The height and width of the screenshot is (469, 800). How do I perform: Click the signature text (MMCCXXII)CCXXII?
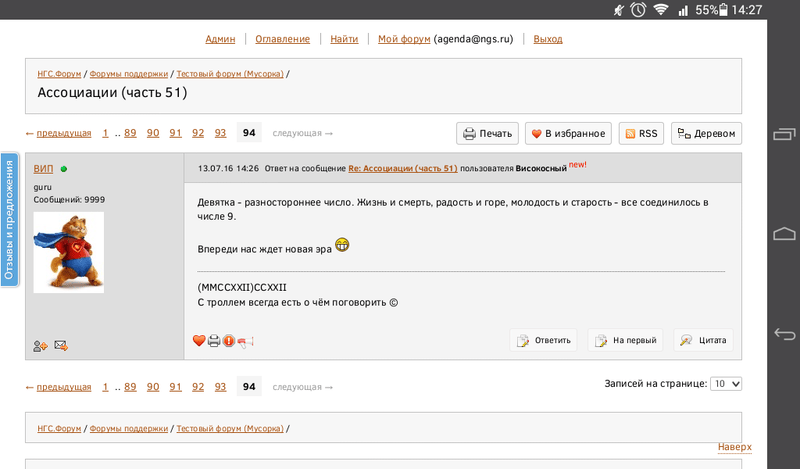click(x=242, y=287)
